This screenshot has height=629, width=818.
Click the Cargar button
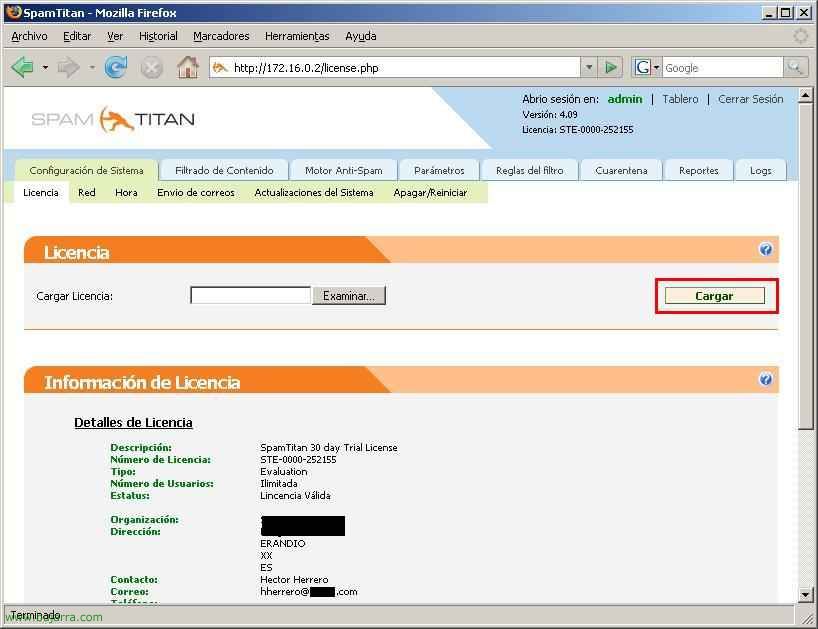pos(715,296)
